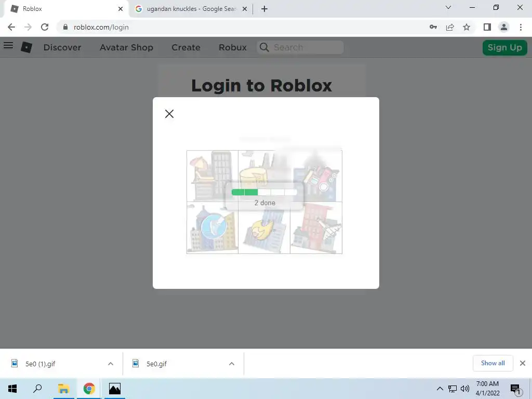Click the green Sign Up button
This screenshot has width=532, height=399.
click(505, 47)
